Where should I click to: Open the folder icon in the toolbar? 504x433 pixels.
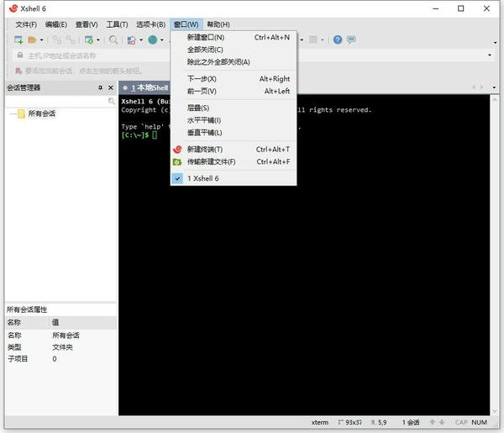[32, 40]
